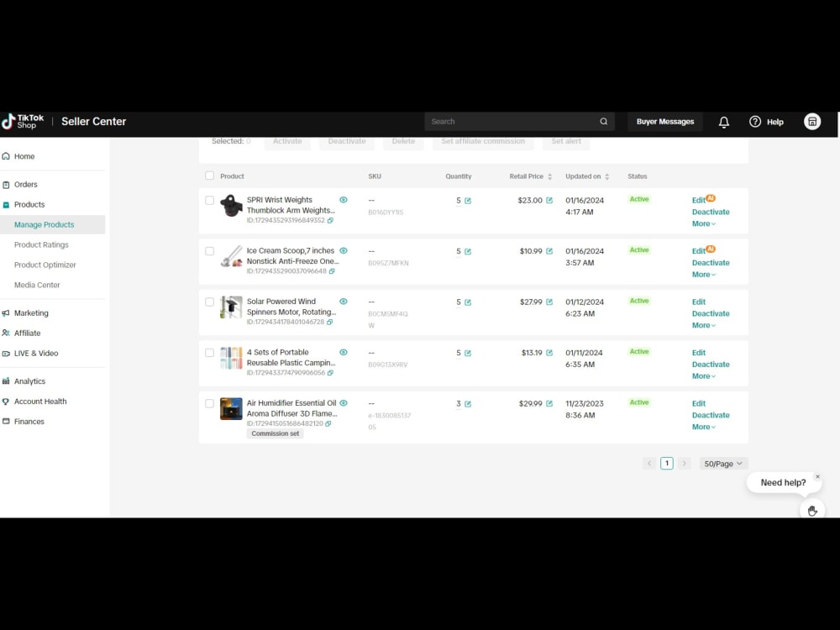Click the Buyer Messages button
840x630 pixels.
664,122
